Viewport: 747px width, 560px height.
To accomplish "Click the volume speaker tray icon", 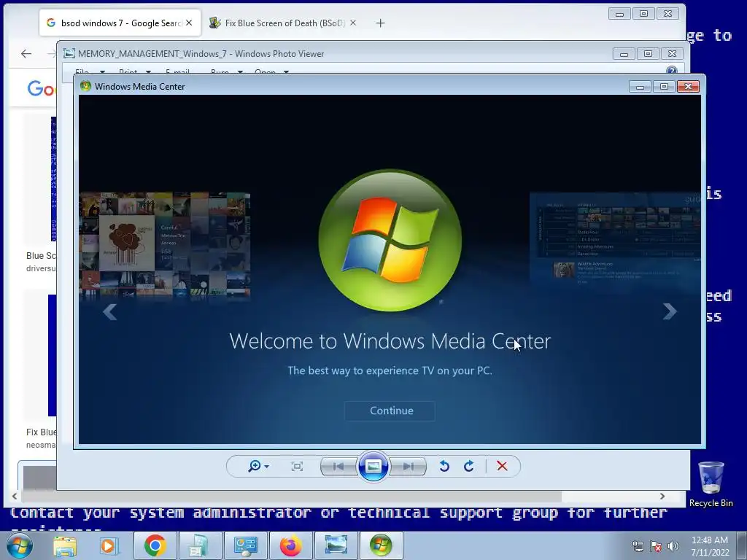I will pos(673,546).
